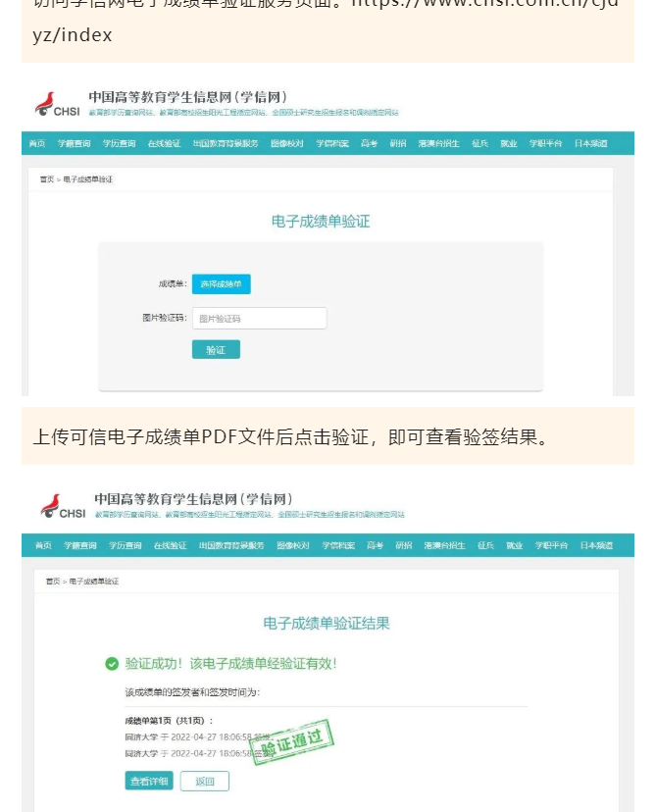Click the 首页 breadcrumb on the form page
Screen dimensions: 656x812
click(x=47, y=179)
